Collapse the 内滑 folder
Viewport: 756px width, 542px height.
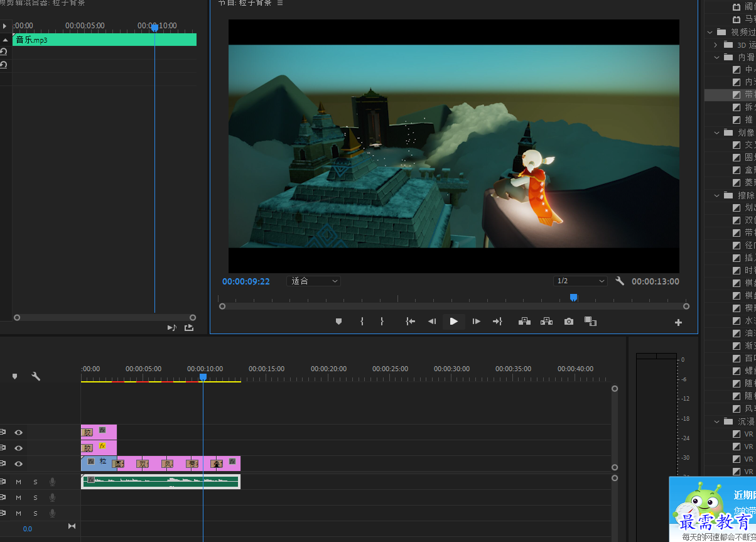pos(718,57)
